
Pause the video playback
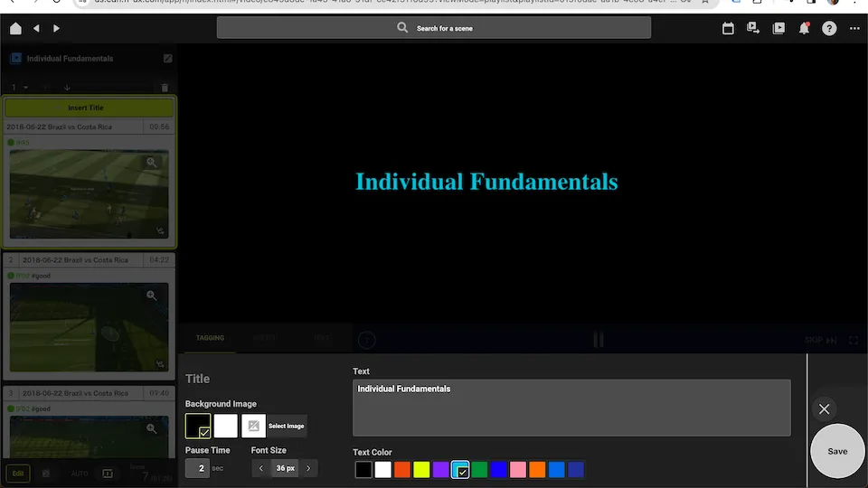coord(599,340)
